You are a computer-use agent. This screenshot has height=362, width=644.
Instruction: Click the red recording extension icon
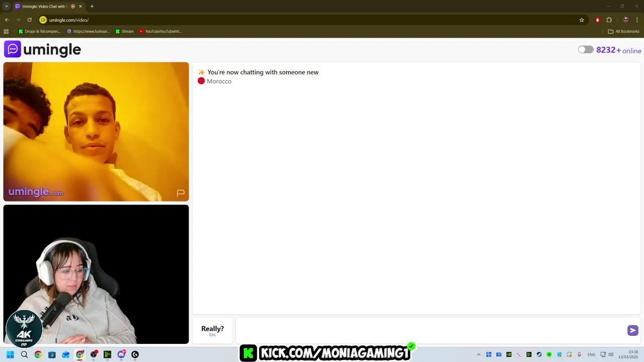(x=597, y=20)
